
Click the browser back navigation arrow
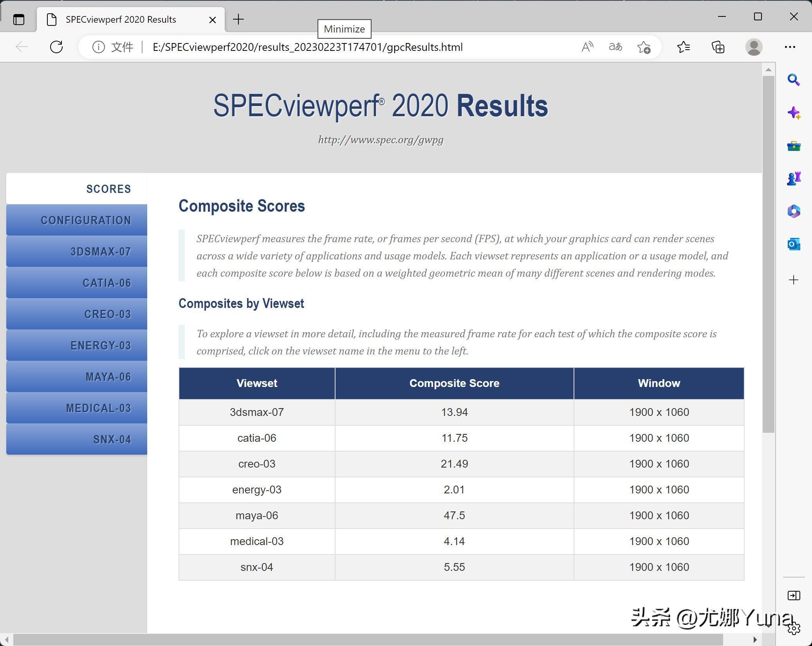[x=22, y=47]
